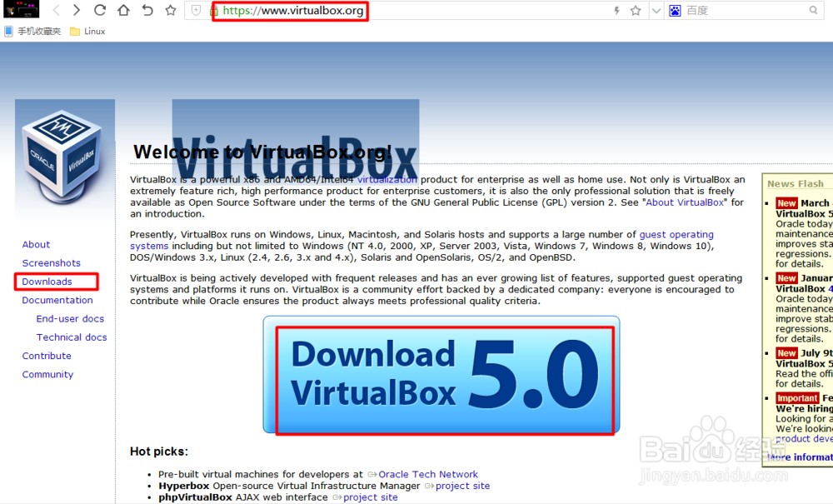Click the News Flash heading
Screen dimensions: 833x504
click(796, 184)
